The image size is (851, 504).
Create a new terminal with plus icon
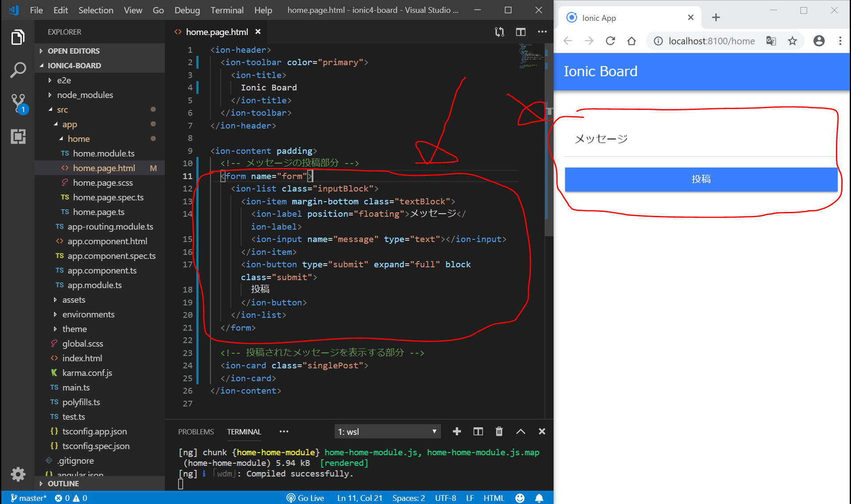[x=457, y=431]
